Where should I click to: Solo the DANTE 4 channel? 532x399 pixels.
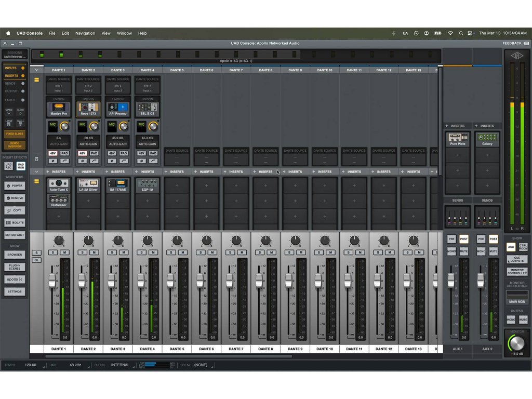(x=142, y=252)
